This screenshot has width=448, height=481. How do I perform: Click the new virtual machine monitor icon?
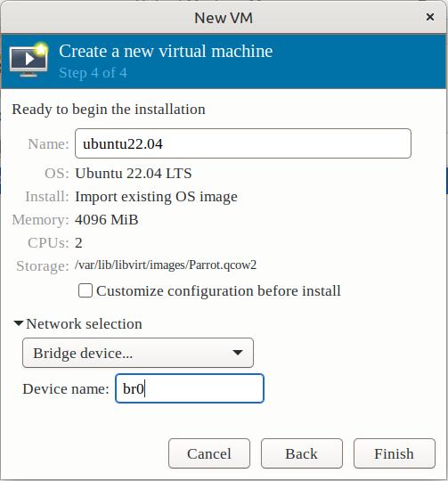click(29, 60)
